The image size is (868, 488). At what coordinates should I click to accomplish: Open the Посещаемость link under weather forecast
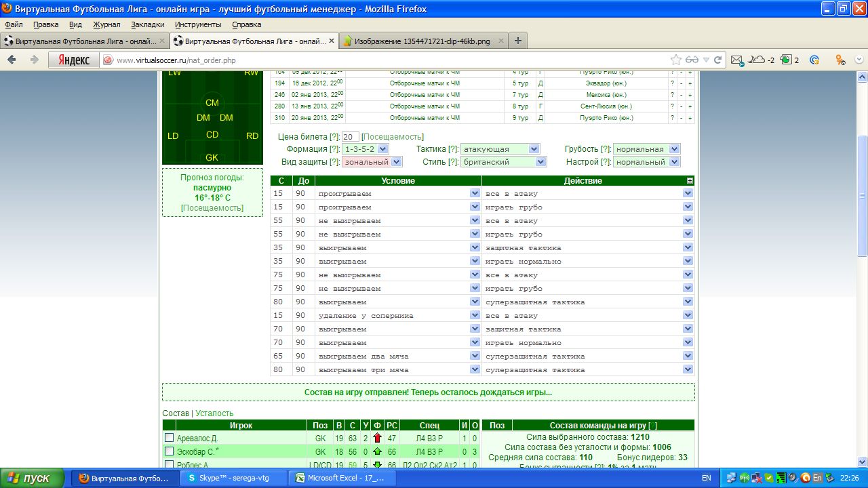pos(212,208)
